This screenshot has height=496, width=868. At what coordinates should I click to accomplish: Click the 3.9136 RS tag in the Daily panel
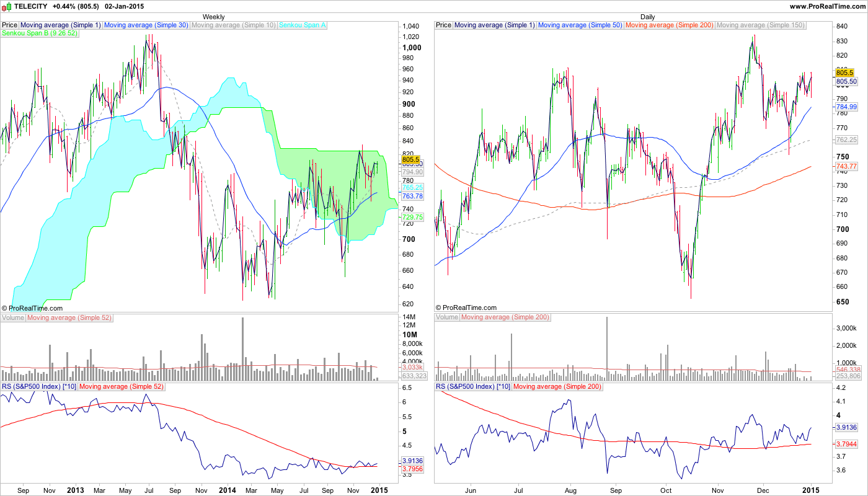click(x=847, y=427)
